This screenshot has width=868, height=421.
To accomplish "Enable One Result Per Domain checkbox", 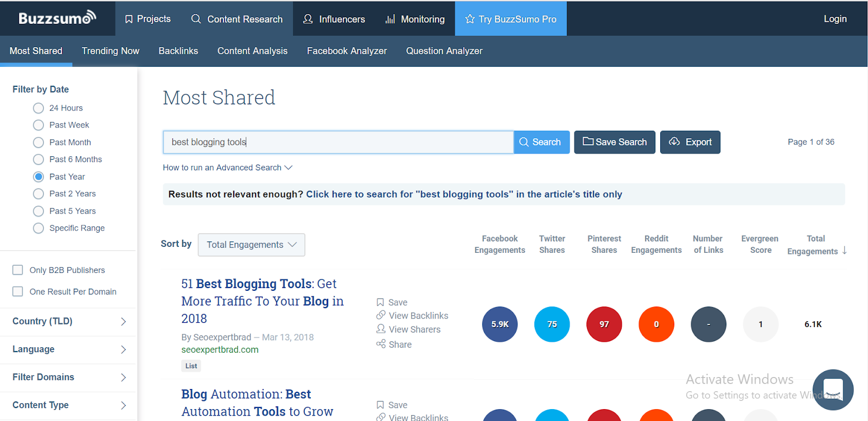I will tap(18, 292).
